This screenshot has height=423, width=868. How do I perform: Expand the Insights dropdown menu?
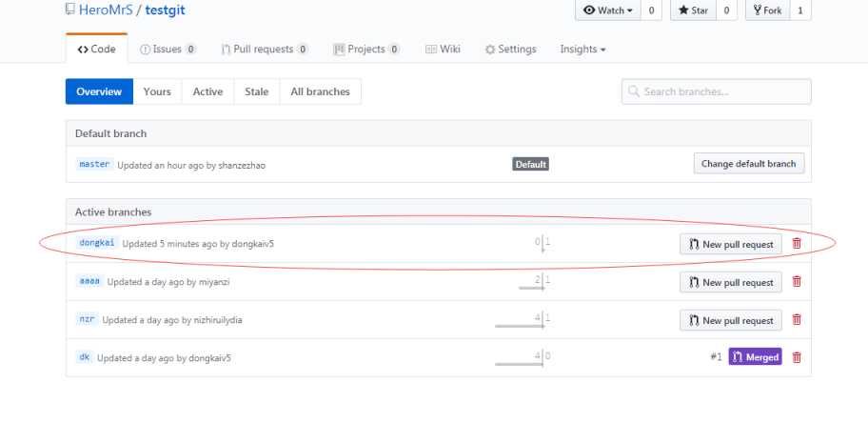pyautogui.click(x=582, y=49)
